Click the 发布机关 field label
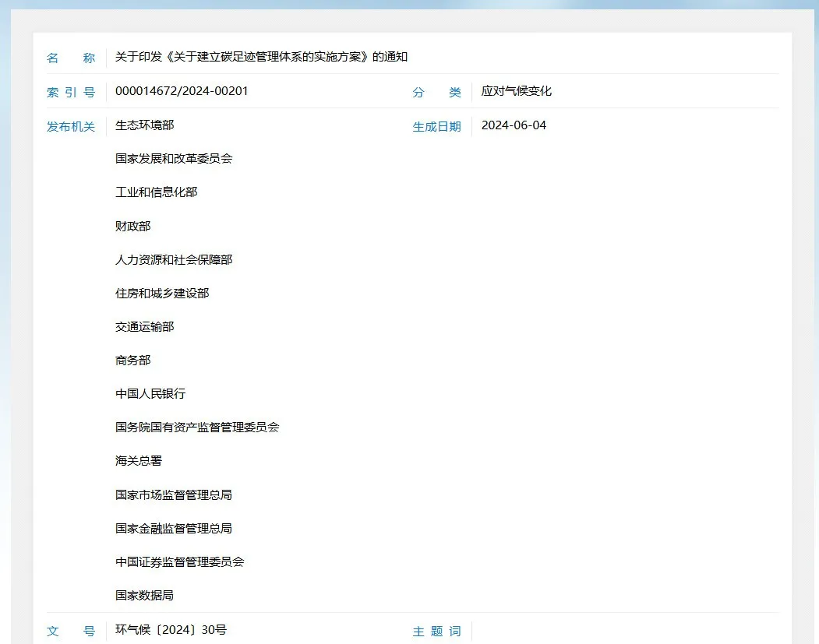The image size is (819, 644). pyautogui.click(x=71, y=126)
